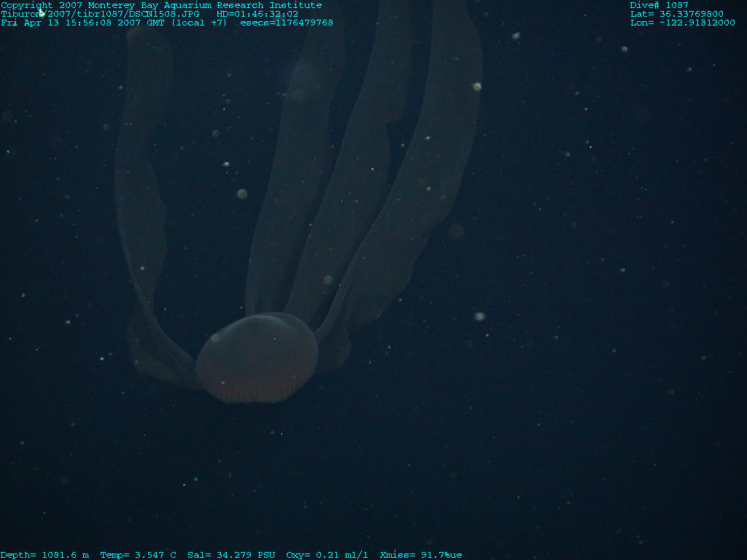
Task: Click the 'Depth= 1081.6 m' reading
Action: [44, 555]
